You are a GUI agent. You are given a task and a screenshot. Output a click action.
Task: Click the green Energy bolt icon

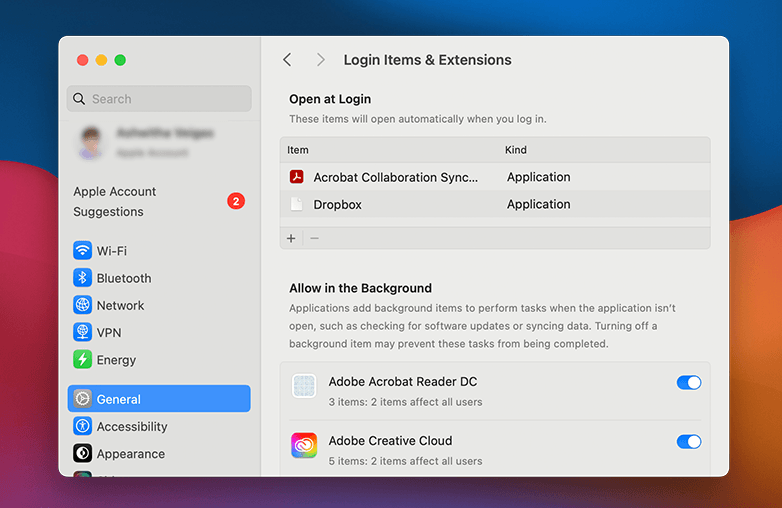point(82,359)
